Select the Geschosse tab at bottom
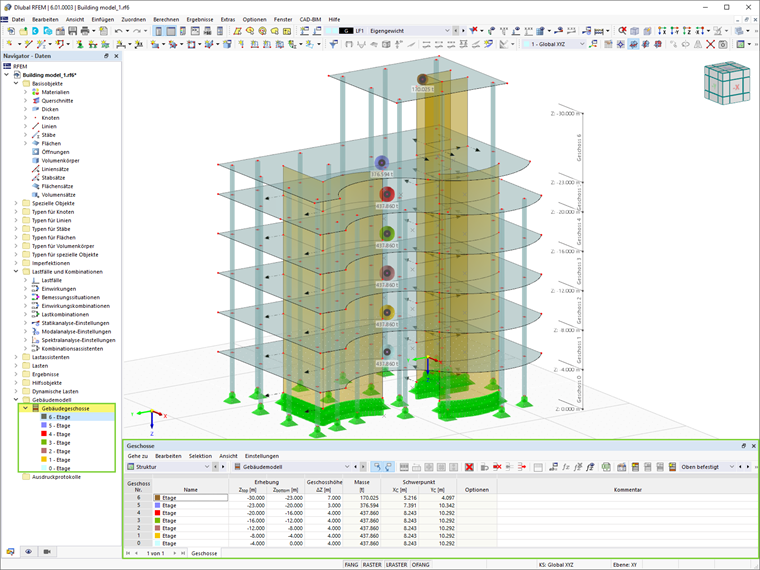 click(204, 553)
